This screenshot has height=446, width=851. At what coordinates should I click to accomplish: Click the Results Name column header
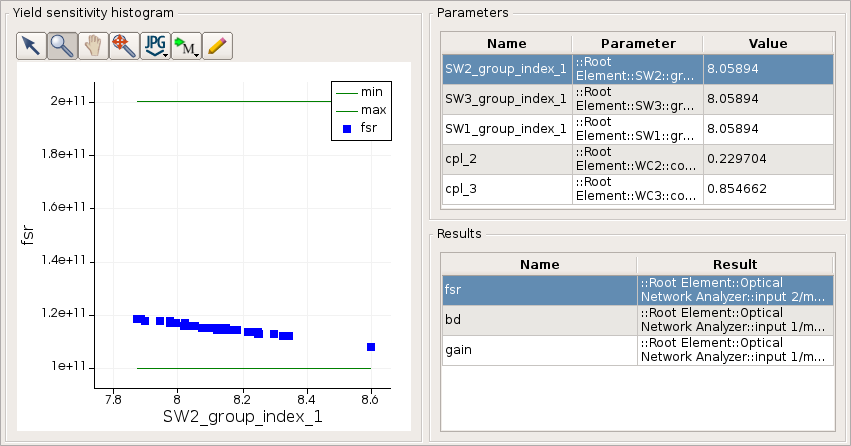click(539, 264)
